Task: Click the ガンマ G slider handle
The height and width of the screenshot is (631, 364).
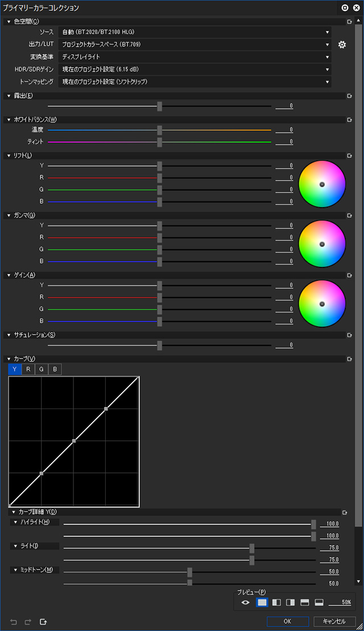Action: 160,250
